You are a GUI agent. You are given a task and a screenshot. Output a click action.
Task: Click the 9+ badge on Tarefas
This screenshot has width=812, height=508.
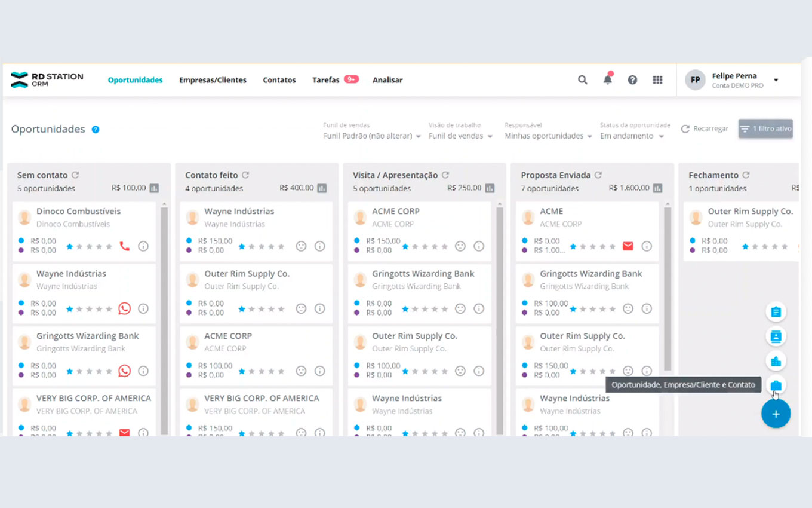tap(351, 79)
